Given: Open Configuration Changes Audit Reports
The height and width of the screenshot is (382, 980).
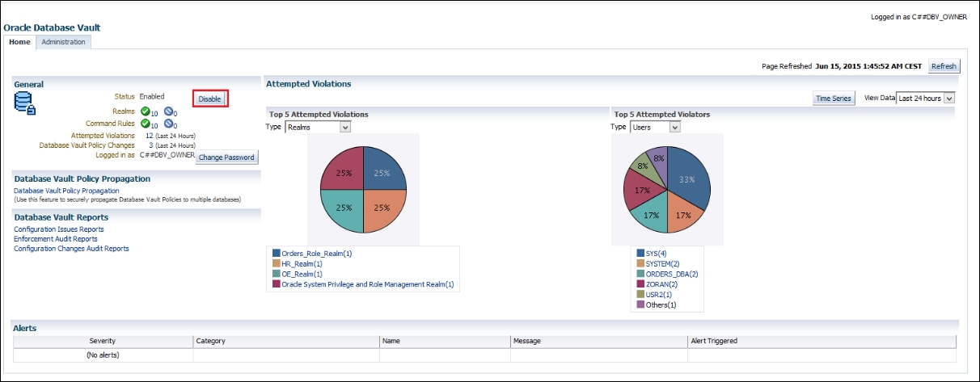Looking at the screenshot, I should [71, 249].
